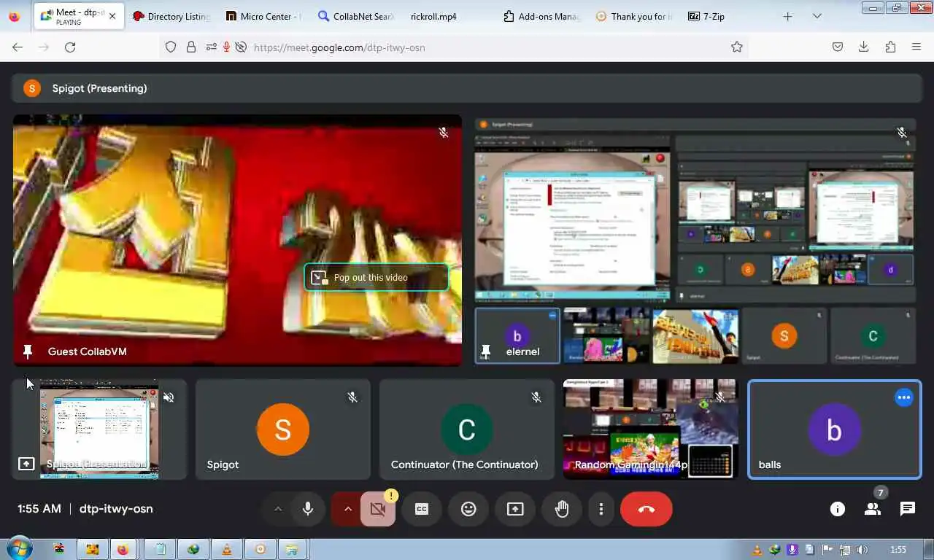Expand video settings chevron beside camera
Image resolution: width=934 pixels, height=560 pixels.
point(347,509)
